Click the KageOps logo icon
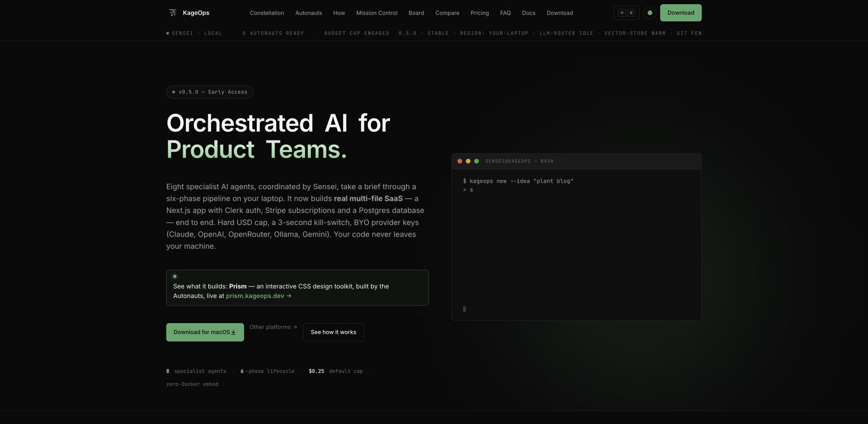 172,13
